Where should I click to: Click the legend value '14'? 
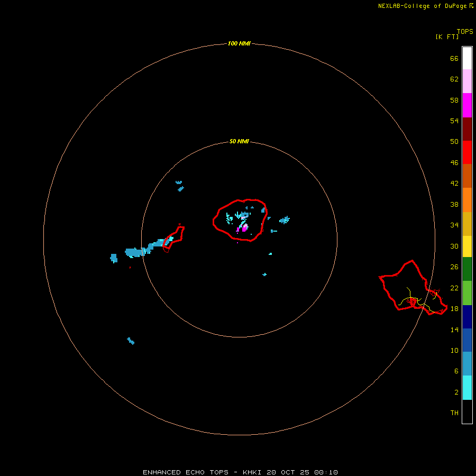coord(454,329)
